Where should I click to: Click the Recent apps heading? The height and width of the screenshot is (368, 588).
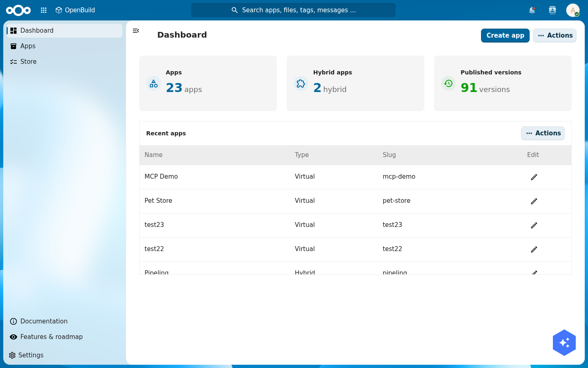coord(166,133)
